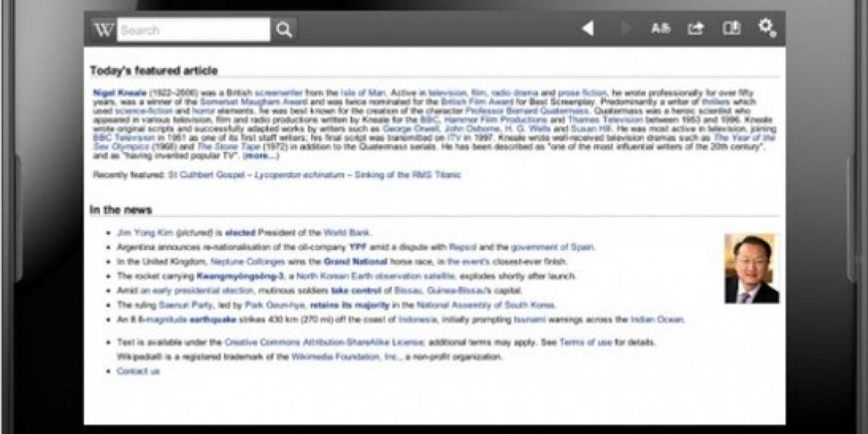Click the Terms of use link

[x=586, y=342]
